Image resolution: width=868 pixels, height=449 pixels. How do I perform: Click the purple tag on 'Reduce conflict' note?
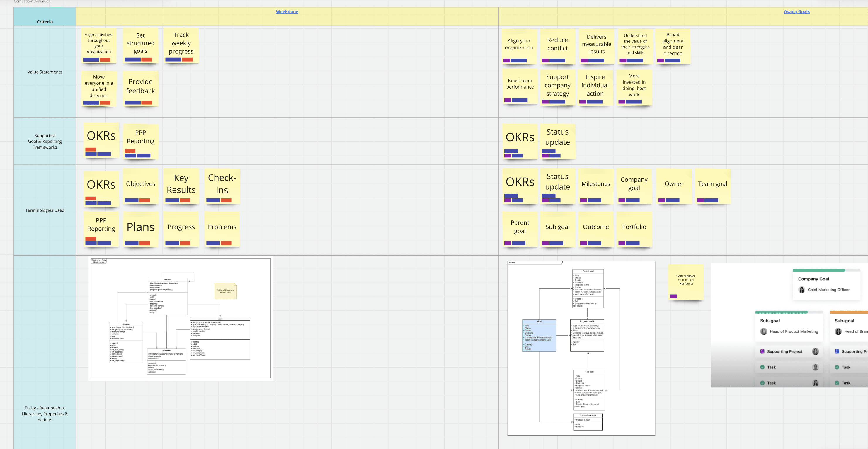(x=545, y=61)
